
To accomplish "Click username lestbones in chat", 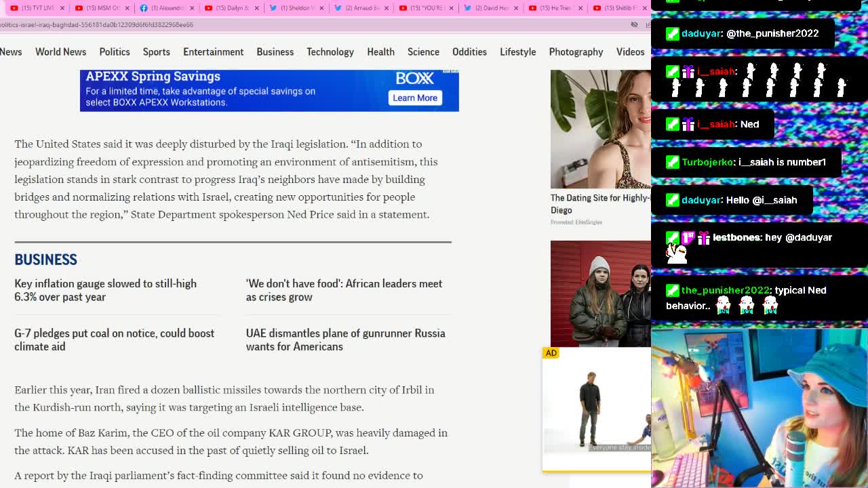I will click(737, 238).
